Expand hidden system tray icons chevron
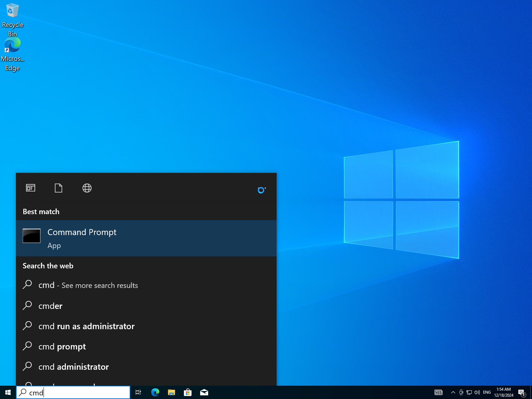This screenshot has width=532, height=399. [x=453, y=393]
